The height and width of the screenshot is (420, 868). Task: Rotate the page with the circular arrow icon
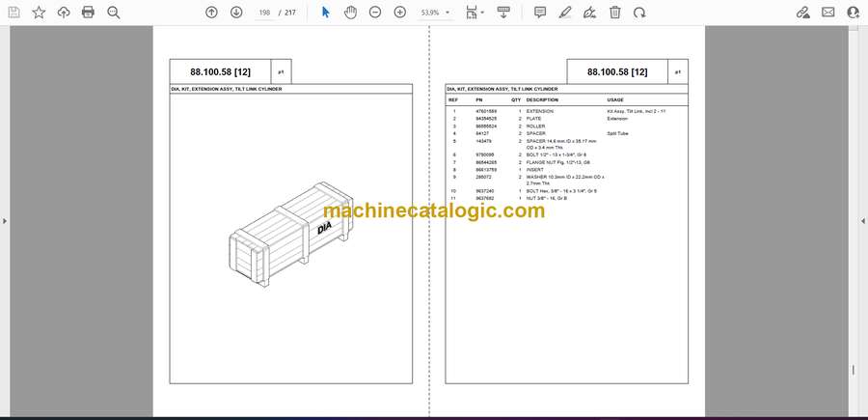coord(639,13)
